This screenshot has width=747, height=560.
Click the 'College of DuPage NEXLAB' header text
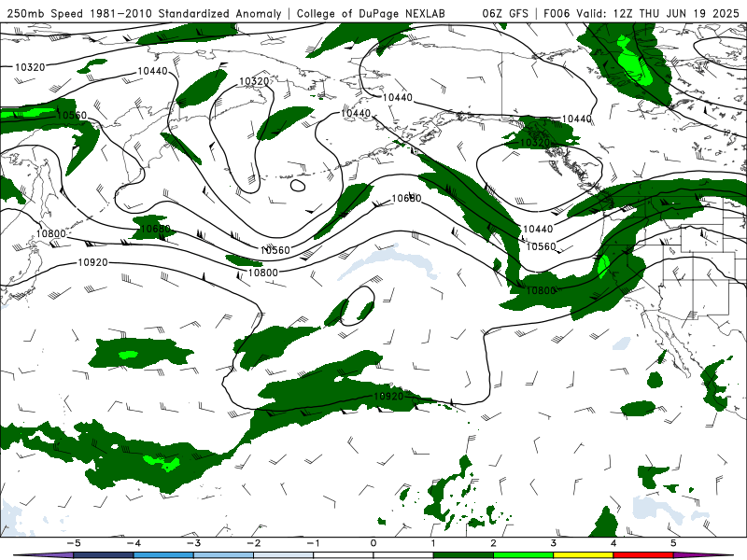point(371,13)
